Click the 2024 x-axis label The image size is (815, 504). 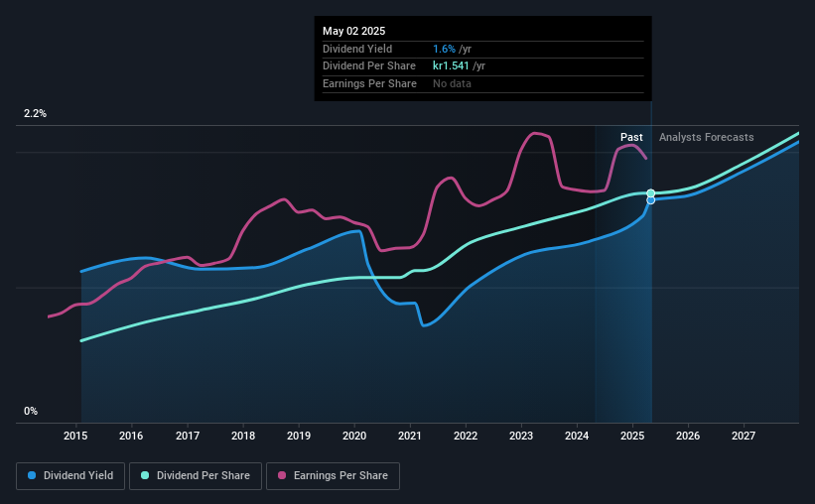point(577,436)
